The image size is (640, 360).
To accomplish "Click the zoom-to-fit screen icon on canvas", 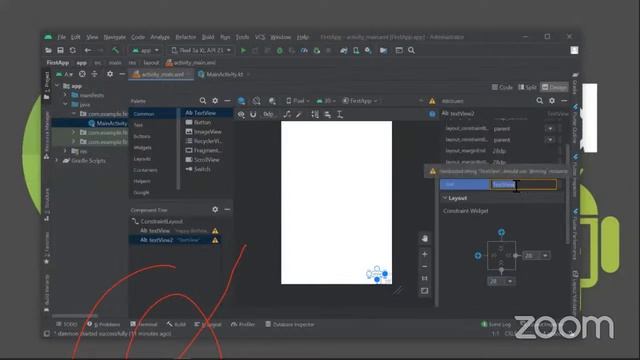I will point(424,291).
